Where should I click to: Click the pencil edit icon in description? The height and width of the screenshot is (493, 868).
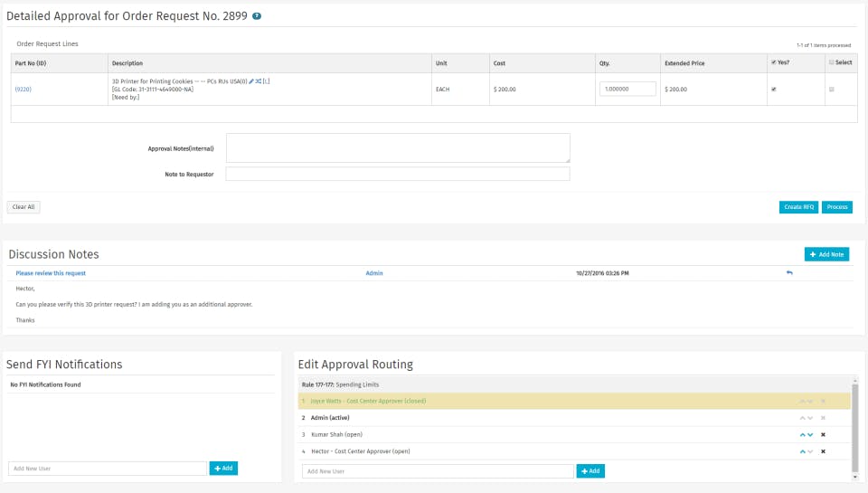pos(250,81)
